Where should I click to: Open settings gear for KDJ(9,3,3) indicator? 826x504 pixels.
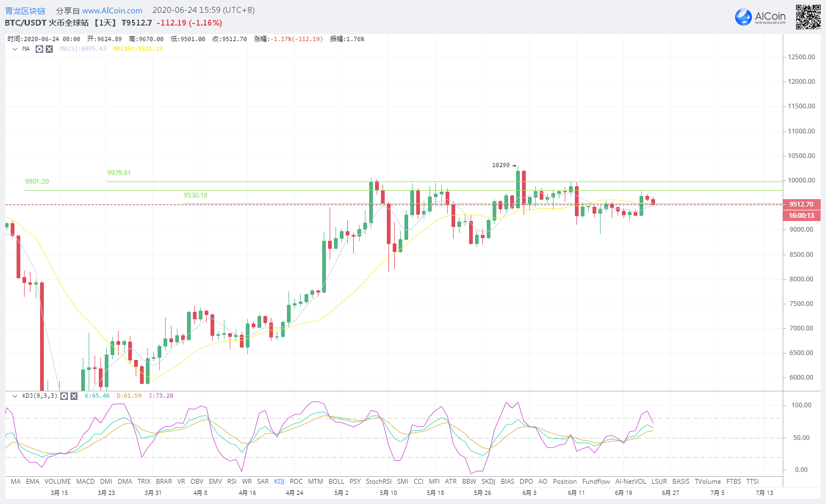[x=64, y=396]
